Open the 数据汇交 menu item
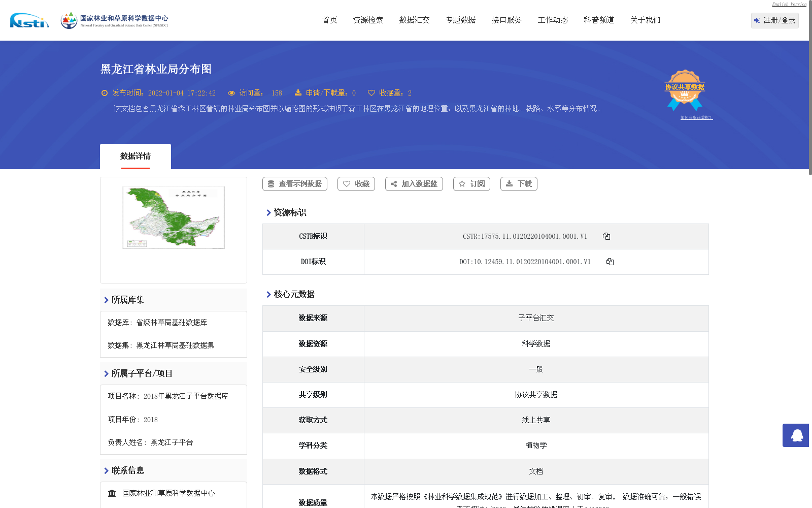The height and width of the screenshot is (508, 812). coord(414,20)
